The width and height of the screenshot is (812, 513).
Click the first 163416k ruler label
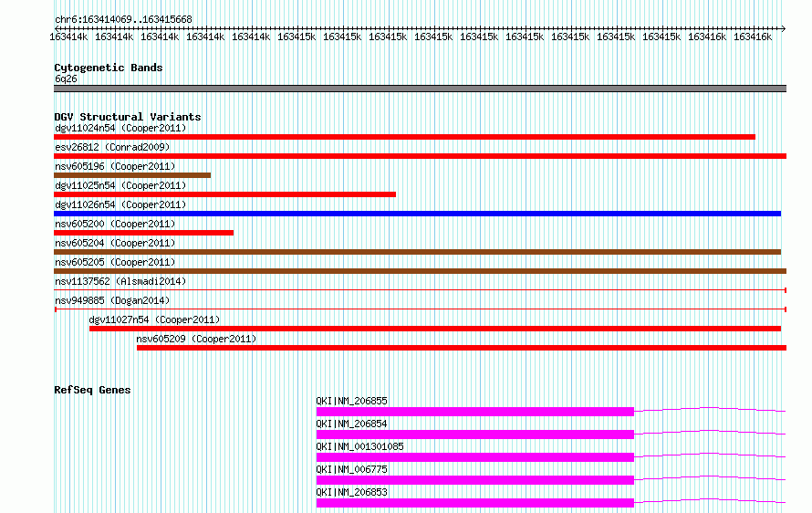point(707,37)
